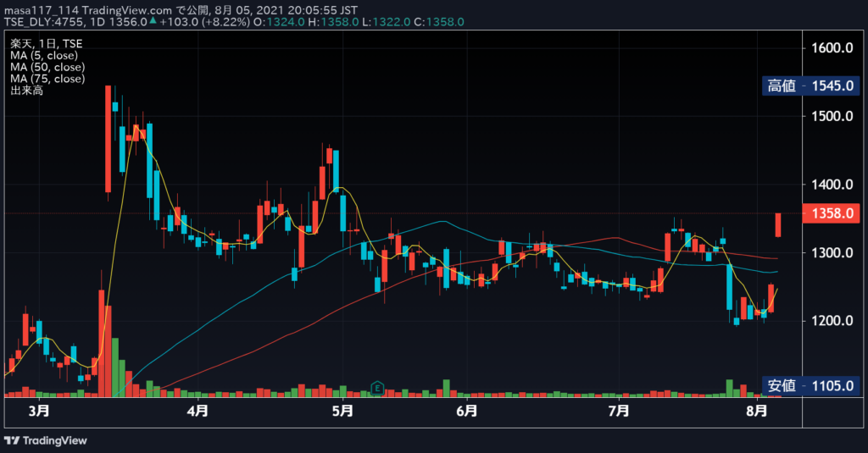Click the 1200.0 price axis label
The width and height of the screenshot is (868, 453).
point(832,321)
